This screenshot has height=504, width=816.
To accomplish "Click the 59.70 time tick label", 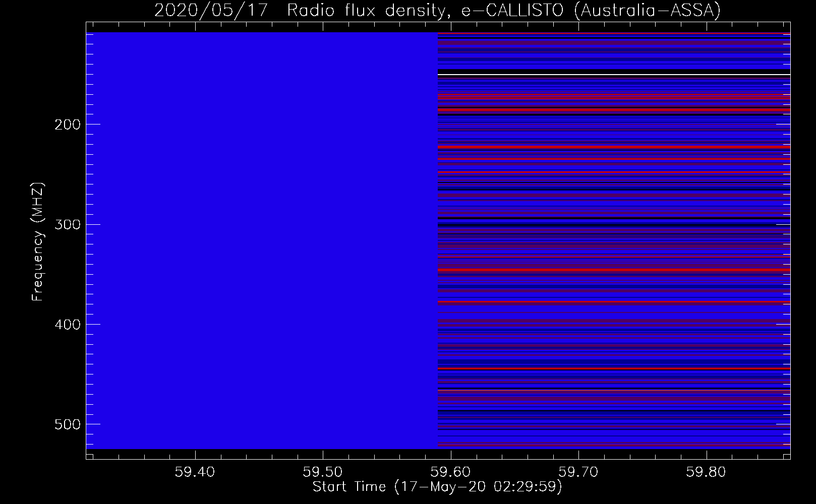I will pos(578,472).
